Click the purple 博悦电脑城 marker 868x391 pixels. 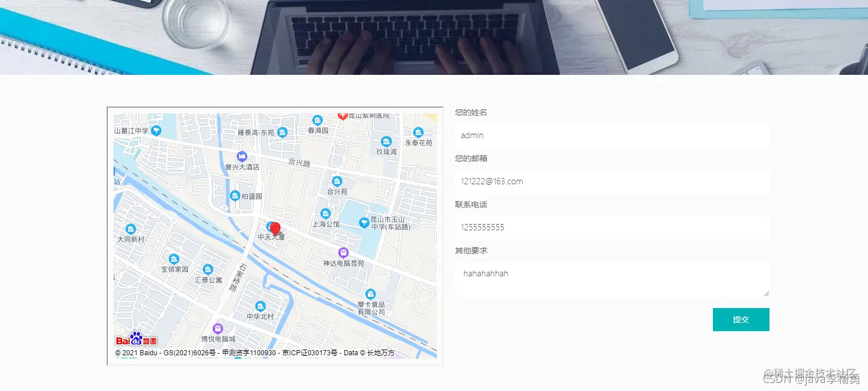click(x=217, y=329)
